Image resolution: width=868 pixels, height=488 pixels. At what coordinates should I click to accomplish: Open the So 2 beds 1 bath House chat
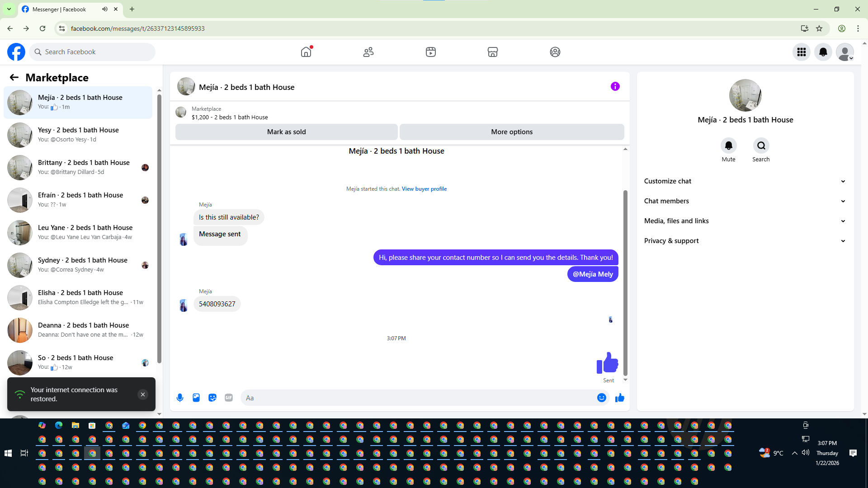point(78,363)
